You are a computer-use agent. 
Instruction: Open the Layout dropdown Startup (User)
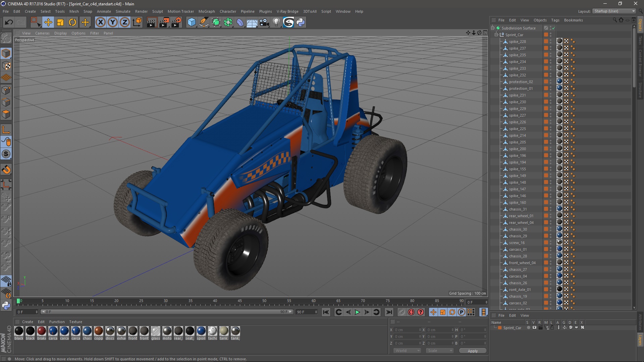click(614, 11)
